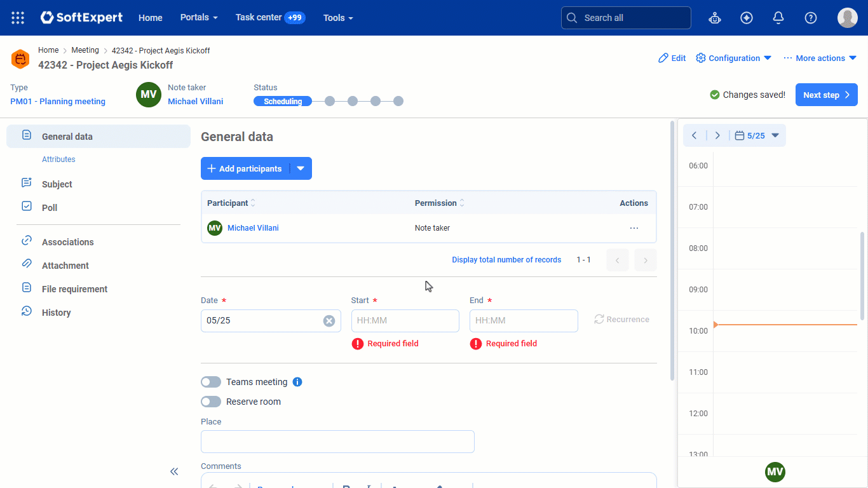The height and width of the screenshot is (488, 868).
Task: Enable the Teams meeting toggle
Action: (x=211, y=382)
